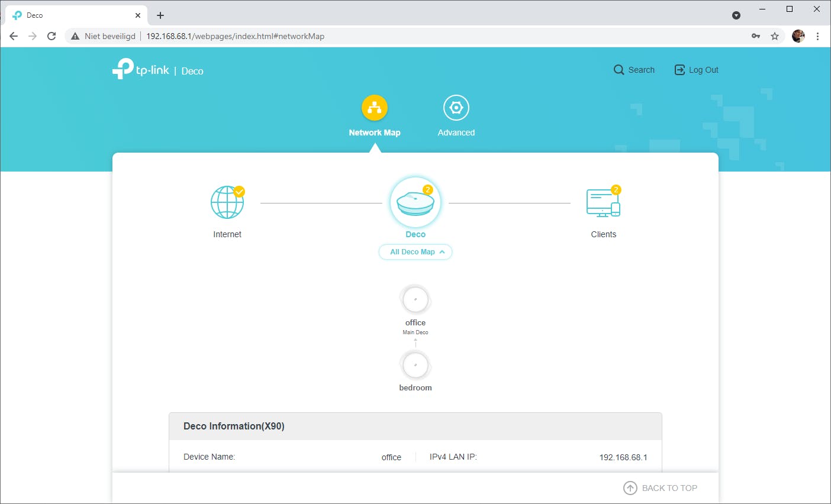Screen dimensions: 831x504
Task: Click the Back To Top button
Action: (661, 488)
